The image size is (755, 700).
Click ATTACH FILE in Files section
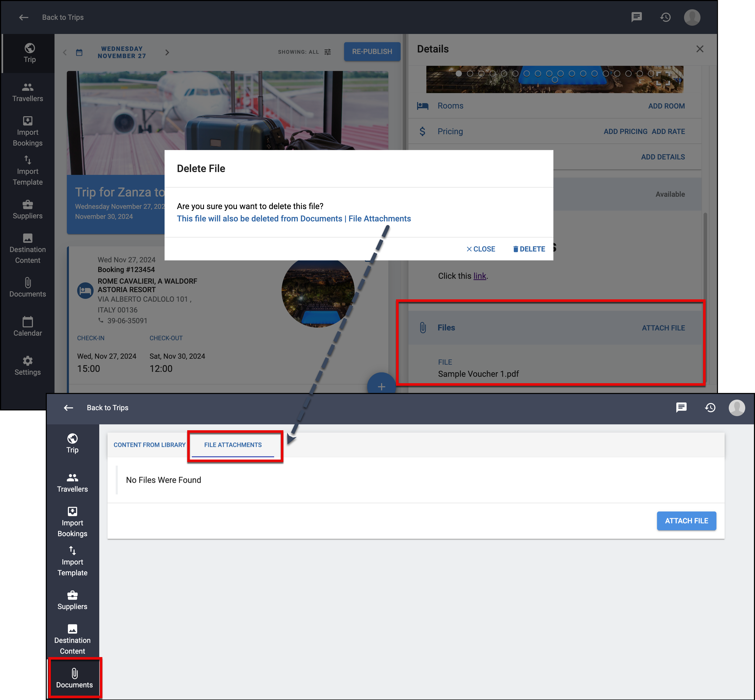pyautogui.click(x=663, y=328)
